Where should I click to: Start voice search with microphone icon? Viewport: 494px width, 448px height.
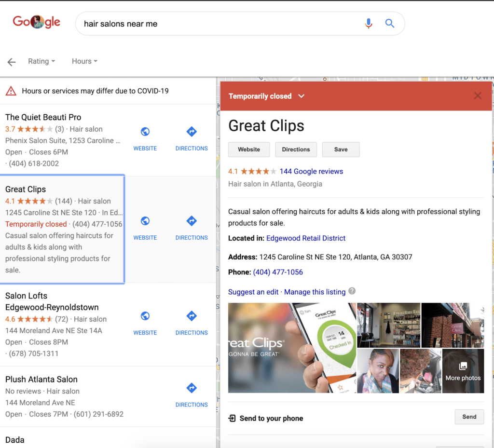coord(368,23)
